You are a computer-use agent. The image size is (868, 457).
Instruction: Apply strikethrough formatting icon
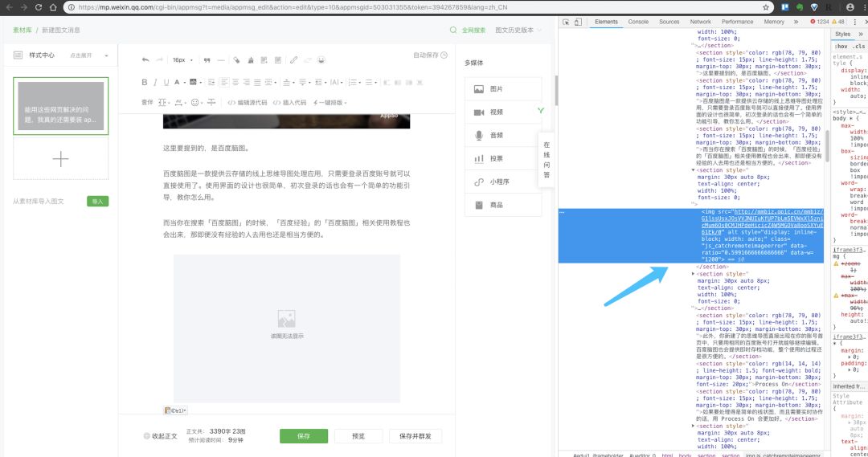[x=211, y=102]
